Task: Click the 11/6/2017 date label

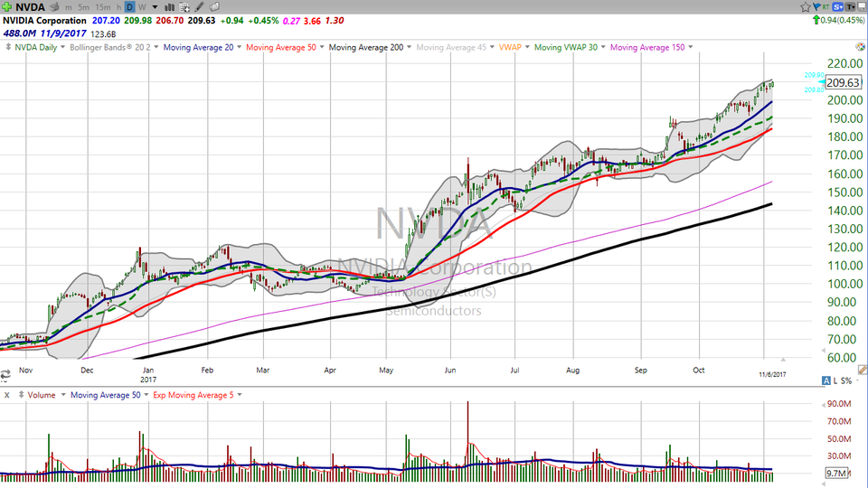Action: 772,374
